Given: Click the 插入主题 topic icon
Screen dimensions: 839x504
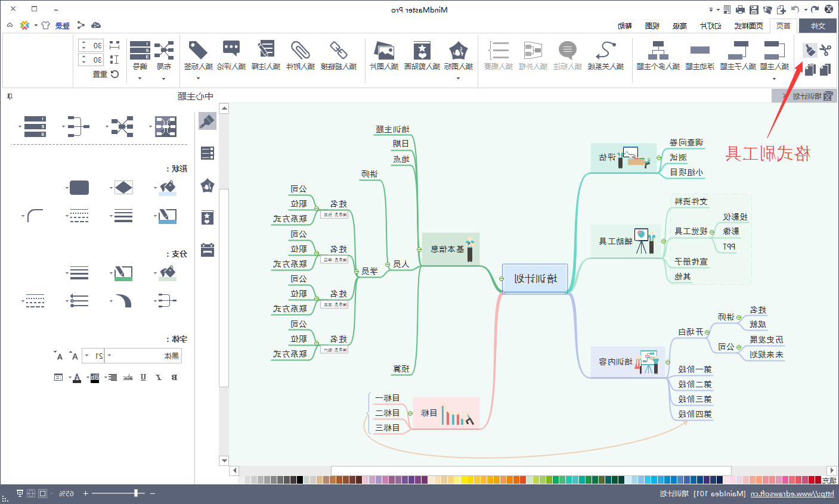Looking at the screenshot, I should (775, 50).
